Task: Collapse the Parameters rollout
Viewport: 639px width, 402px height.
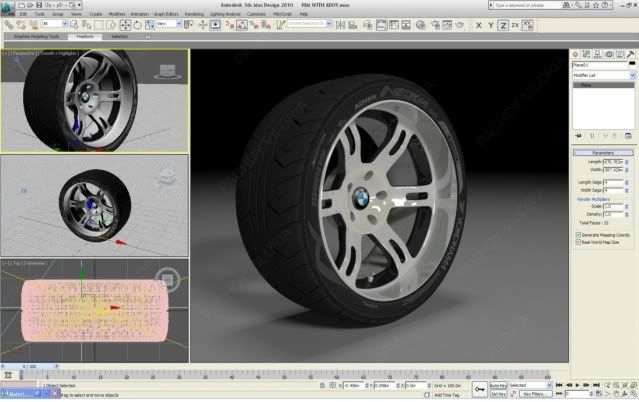Action: point(603,153)
